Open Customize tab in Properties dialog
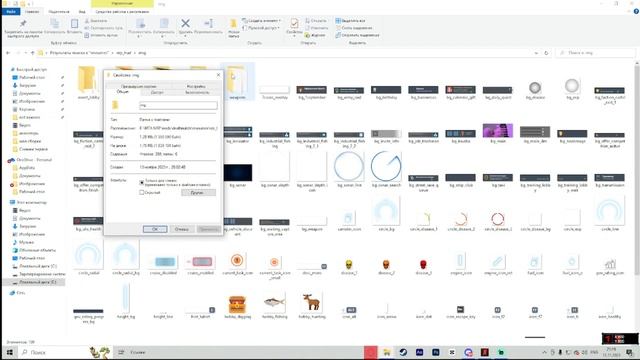 pyautogui.click(x=196, y=87)
